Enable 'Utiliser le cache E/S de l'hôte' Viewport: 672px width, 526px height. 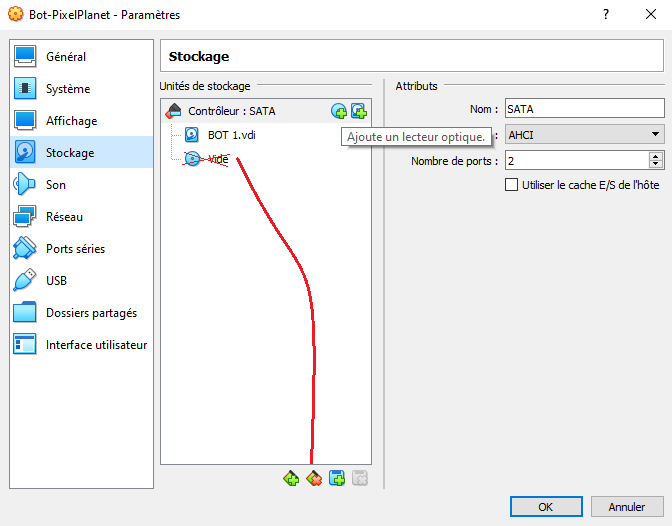click(512, 185)
